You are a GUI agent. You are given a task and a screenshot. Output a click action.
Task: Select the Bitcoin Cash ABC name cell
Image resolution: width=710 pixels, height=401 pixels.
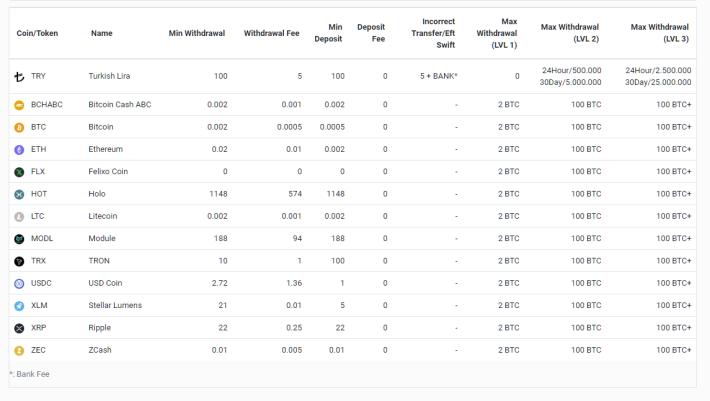120,105
